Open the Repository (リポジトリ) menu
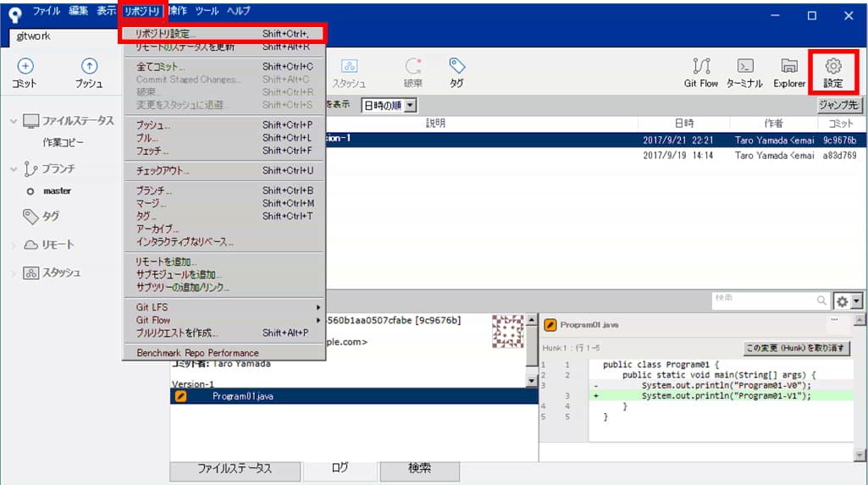868x485 pixels. pos(142,11)
